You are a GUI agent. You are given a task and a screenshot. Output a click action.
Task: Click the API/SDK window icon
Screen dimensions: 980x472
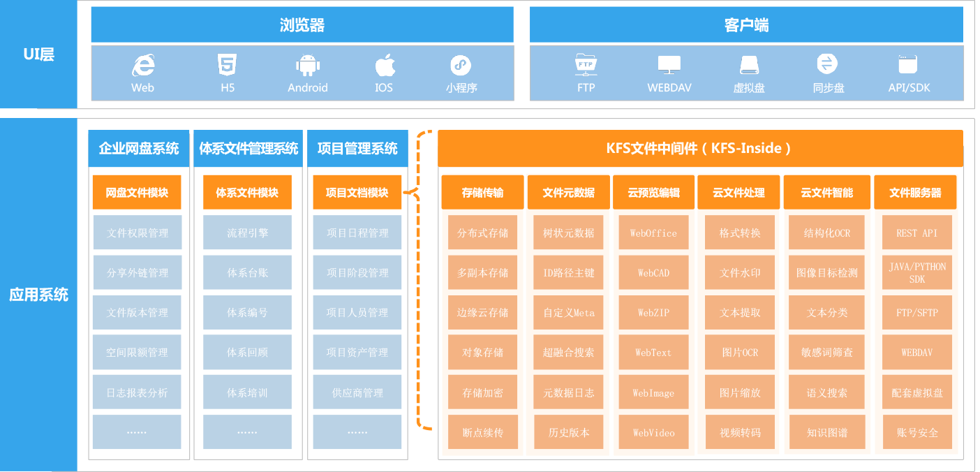click(x=908, y=65)
